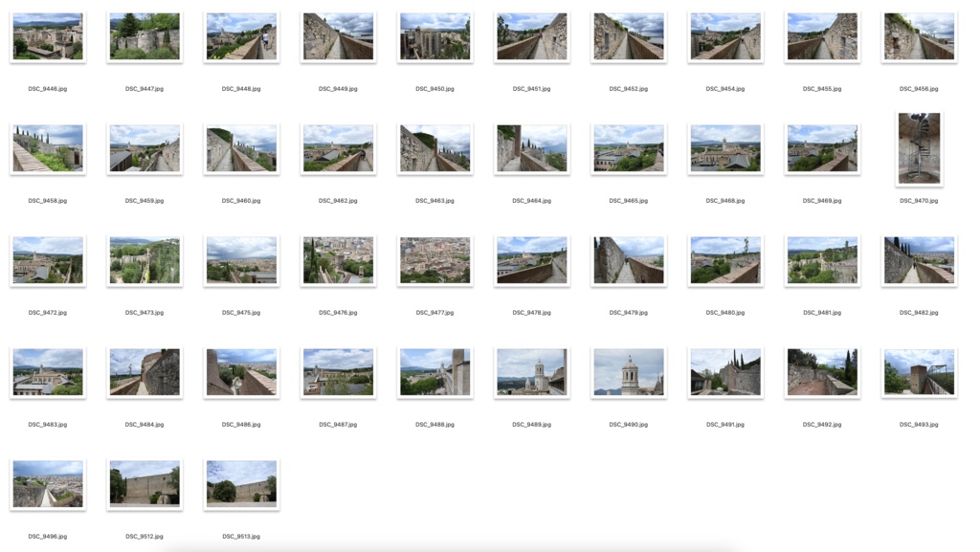Select the DSC_9477.jpg city view thumbnail
The height and width of the screenshot is (552, 980).
(x=435, y=260)
